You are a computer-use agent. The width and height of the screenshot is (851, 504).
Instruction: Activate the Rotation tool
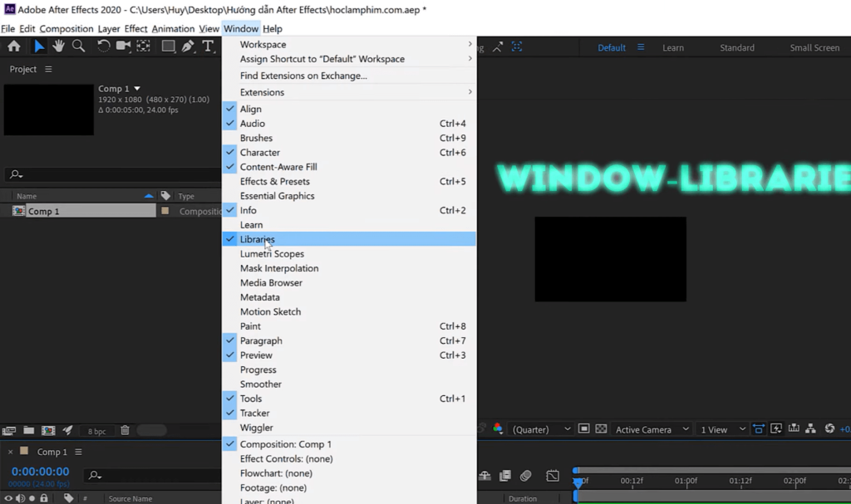coord(103,46)
